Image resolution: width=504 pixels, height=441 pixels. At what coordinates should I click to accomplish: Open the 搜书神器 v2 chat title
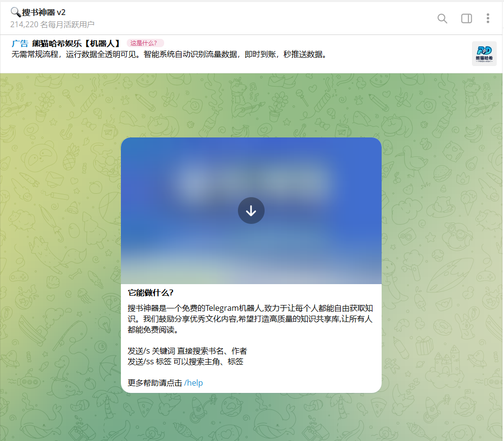(38, 12)
